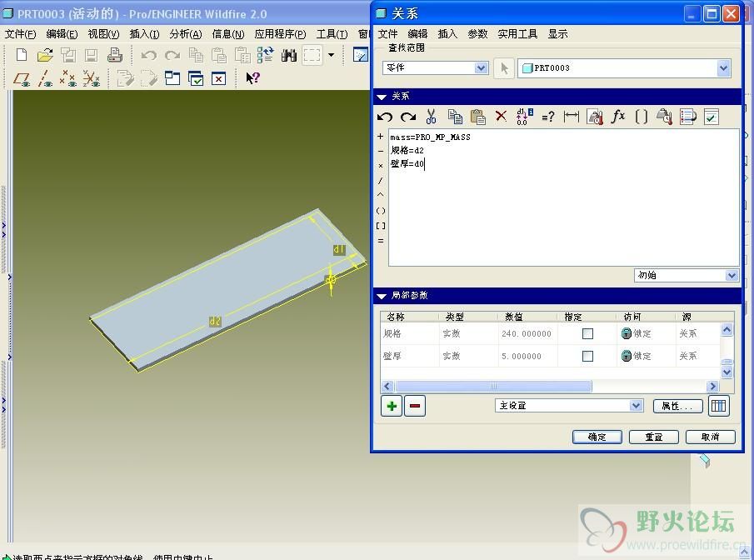754x560 pixels.
Task: Sort relations using the sort icon
Action: click(687, 117)
